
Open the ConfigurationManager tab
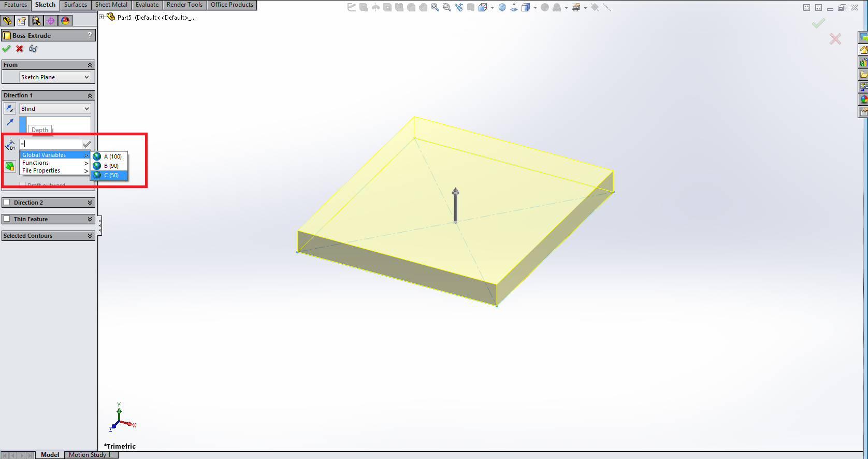click(x=36, y=21)
